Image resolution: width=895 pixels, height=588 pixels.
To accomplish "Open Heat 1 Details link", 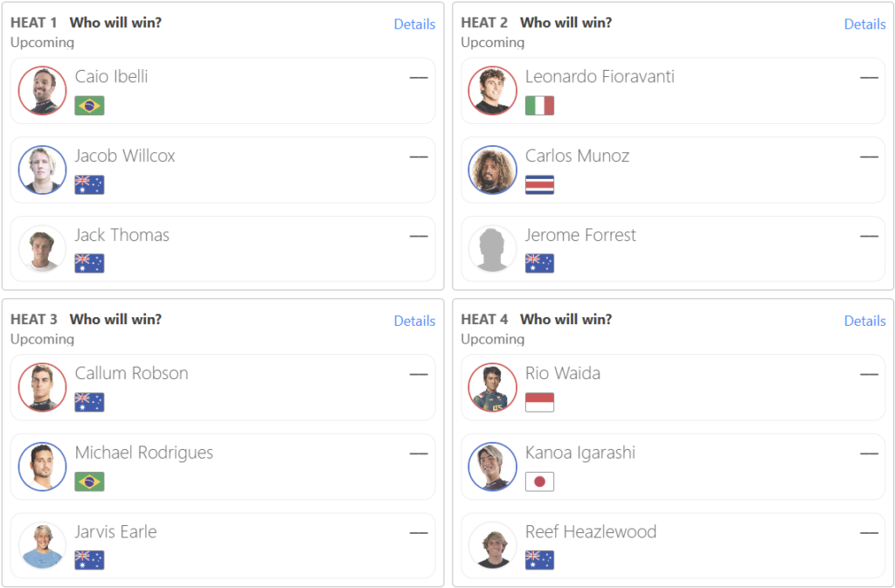I will [x=414, y=24].
